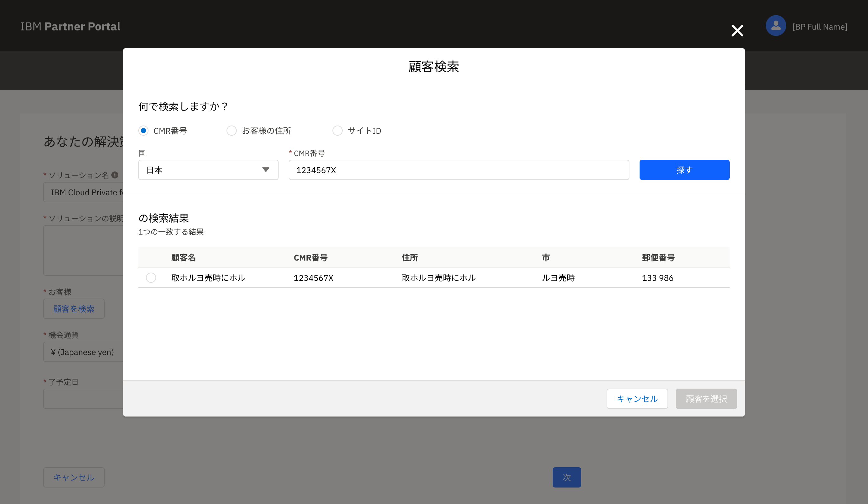Click the 市 column header

[546, 257]
